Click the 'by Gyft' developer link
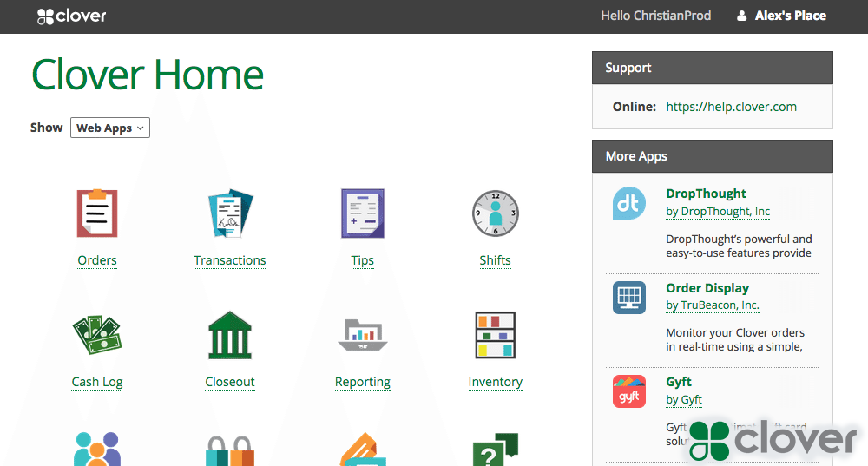This screenshot has height=466, width=868. pyautogui.click(x=684, y=399)
